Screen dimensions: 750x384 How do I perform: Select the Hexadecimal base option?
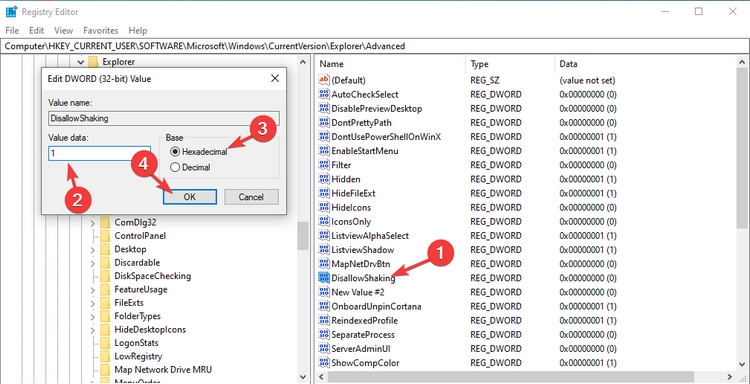click(x=199, y=152)
